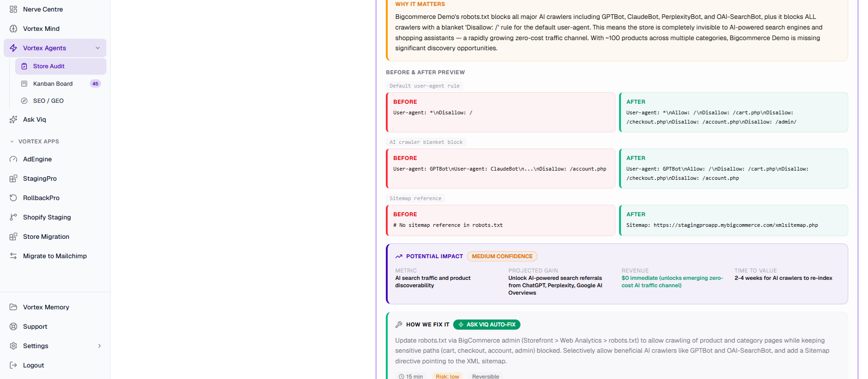Click 'WHY IT MATTERS' heading
868x379 pixels.
420,4
